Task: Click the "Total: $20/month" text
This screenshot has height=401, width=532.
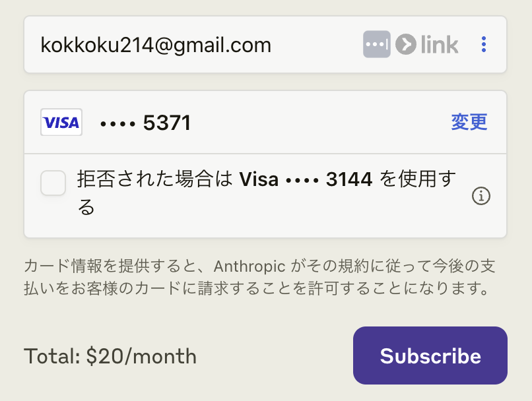Action: click(110, 357)
